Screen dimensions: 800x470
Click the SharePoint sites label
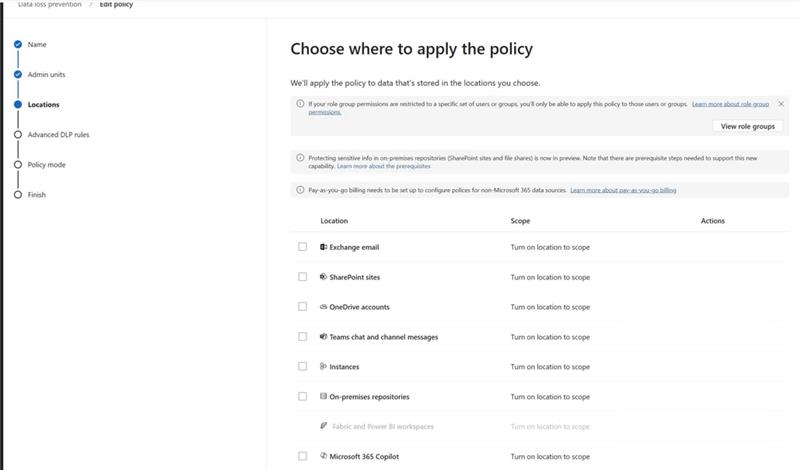coord(355,277)
